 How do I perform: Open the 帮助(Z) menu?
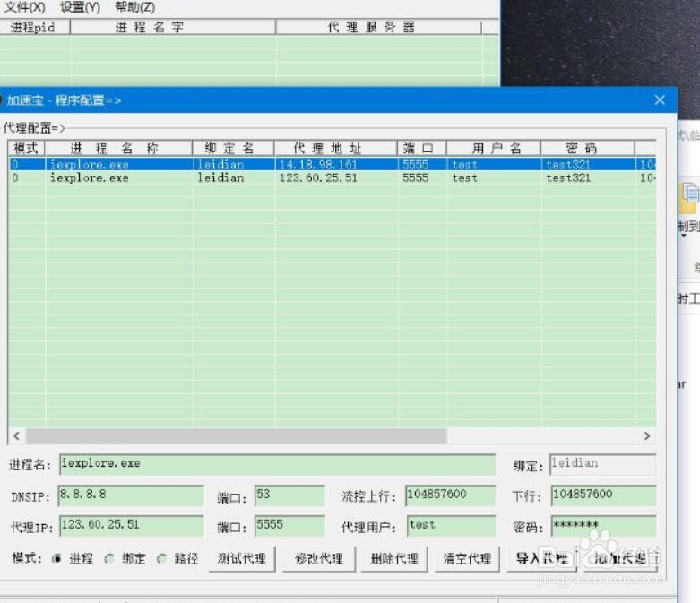point(134,7)
